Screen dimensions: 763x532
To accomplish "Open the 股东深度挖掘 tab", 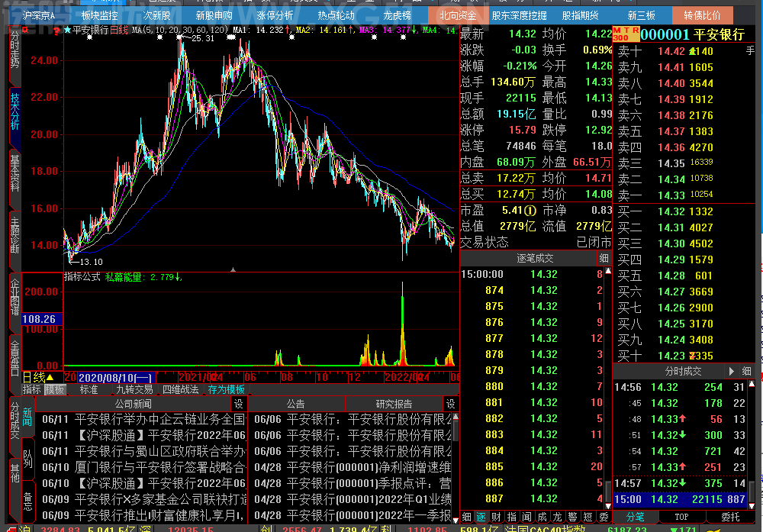I will click(x=519, y=15).
